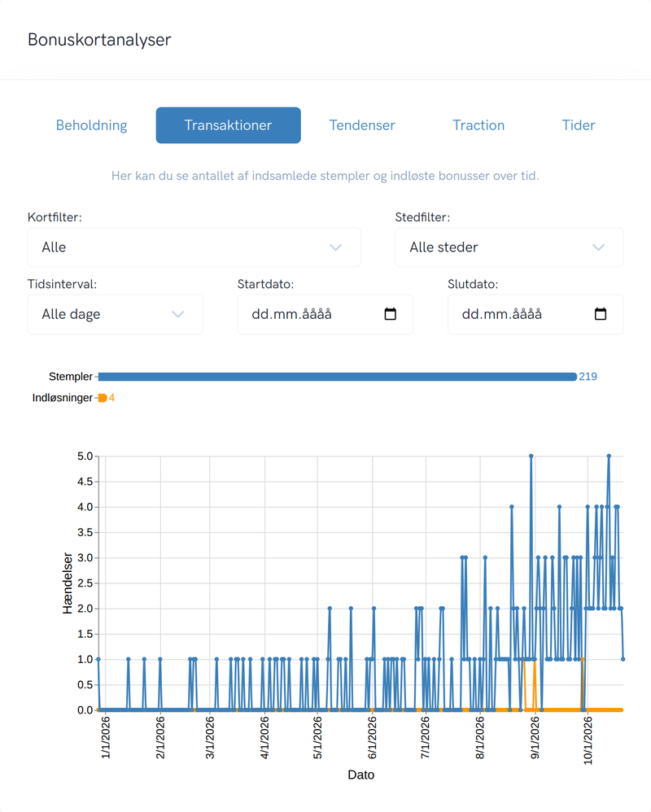Click the 5.0 value on the y-axis

85,456
